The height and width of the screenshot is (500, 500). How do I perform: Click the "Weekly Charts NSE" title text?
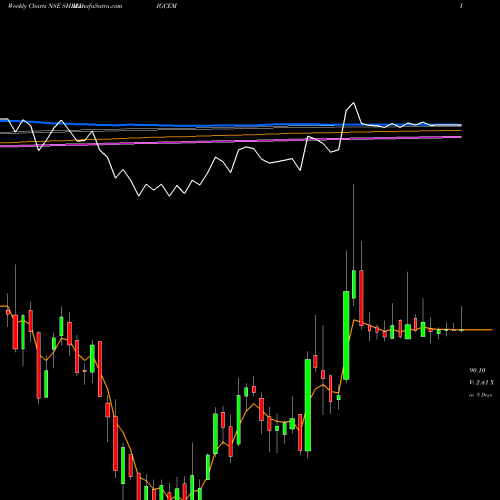[34, 6]
